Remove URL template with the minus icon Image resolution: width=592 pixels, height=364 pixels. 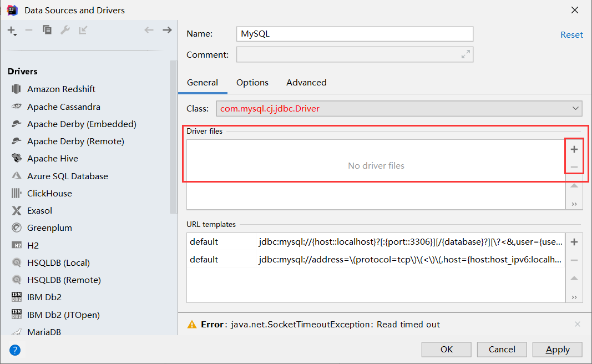click(574, 260)
